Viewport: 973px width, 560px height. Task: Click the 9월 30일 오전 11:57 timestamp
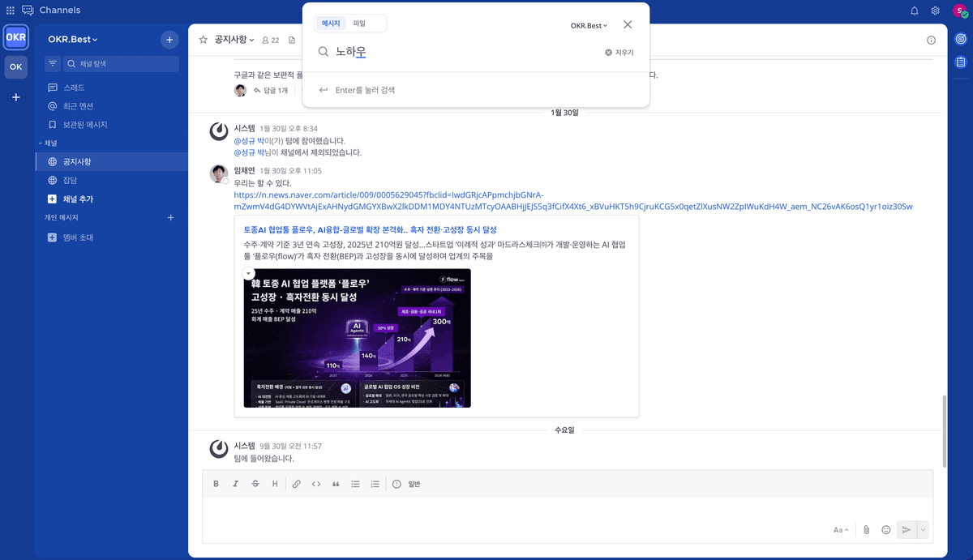coord(290,446)
